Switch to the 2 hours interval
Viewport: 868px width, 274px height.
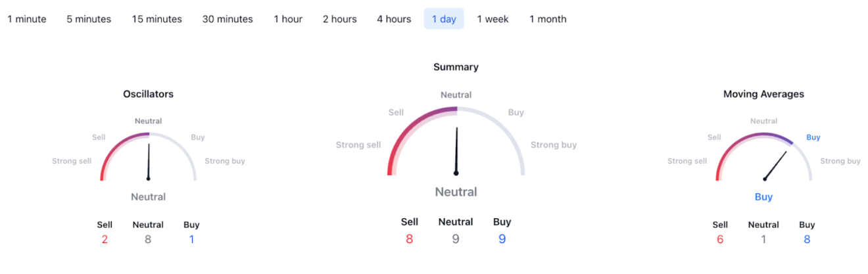click(339, 19)
